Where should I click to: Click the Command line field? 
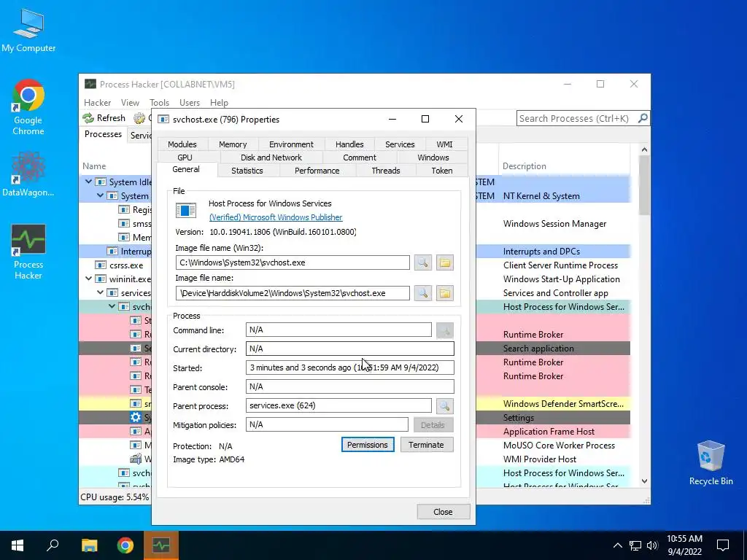click(338, 330)
